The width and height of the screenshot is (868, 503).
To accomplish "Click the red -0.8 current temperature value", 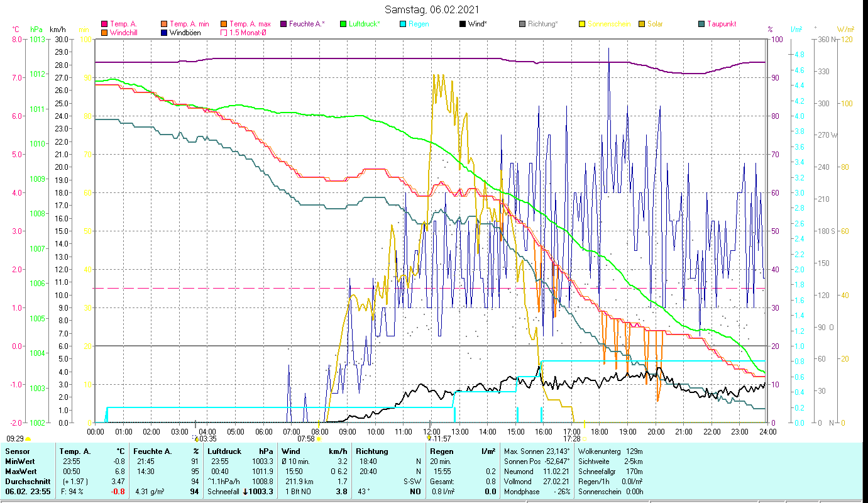I will coord(118,492).
